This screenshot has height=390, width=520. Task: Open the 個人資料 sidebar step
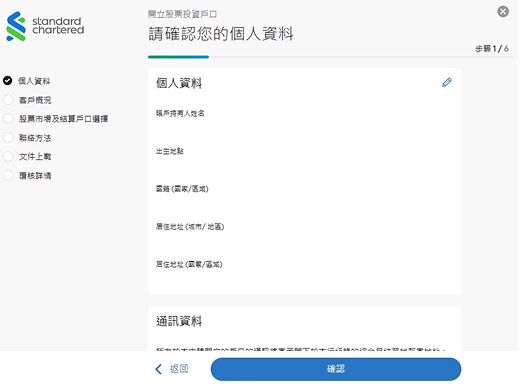[34, 81]
